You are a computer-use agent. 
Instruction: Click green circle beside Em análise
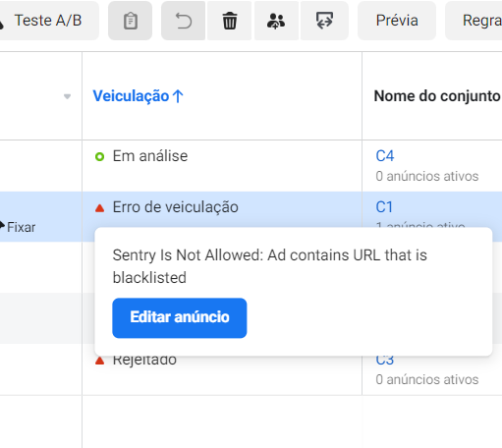point(99,157)
